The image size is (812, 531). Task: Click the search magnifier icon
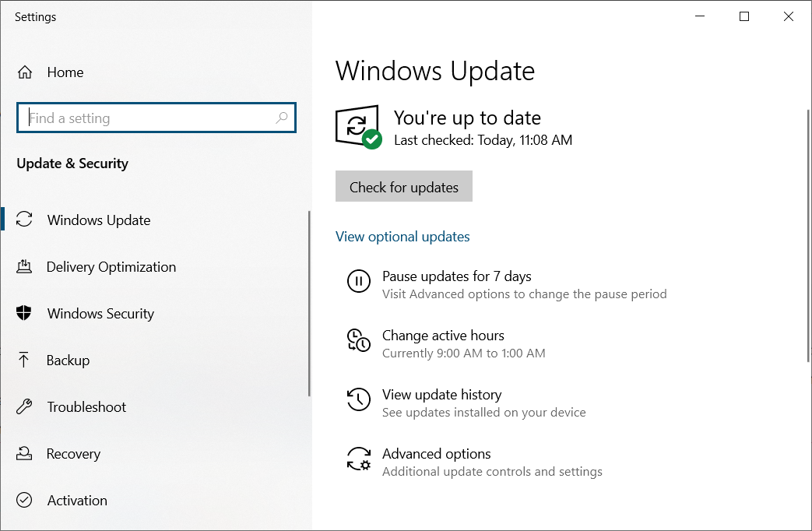[282, 118]
